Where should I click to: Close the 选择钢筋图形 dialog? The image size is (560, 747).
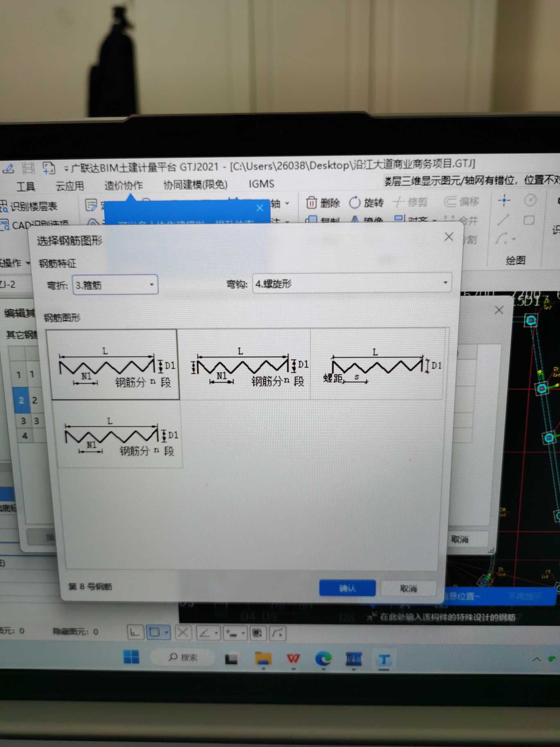449,236
